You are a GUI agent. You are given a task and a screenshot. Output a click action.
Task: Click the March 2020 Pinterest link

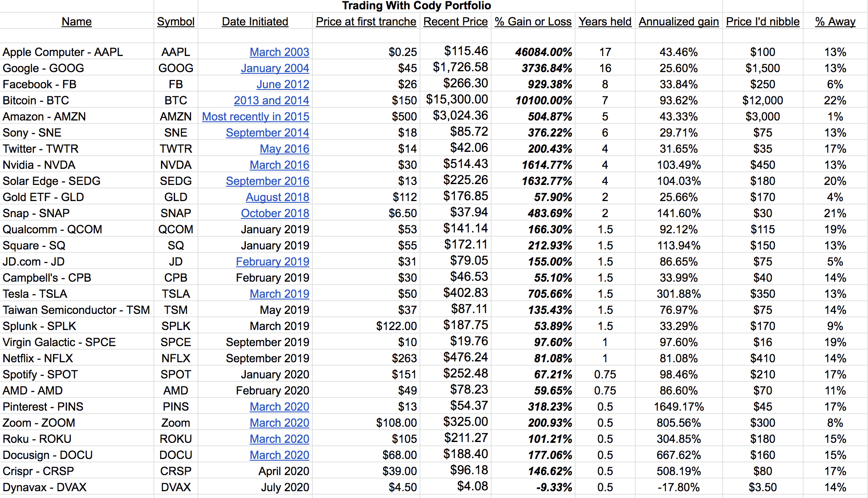point(279,407)
